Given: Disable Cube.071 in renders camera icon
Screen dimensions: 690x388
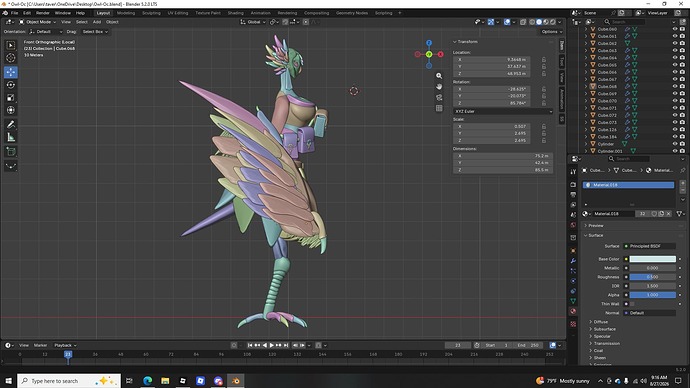Looking at the screenshot, I should (x=682, y=108).
